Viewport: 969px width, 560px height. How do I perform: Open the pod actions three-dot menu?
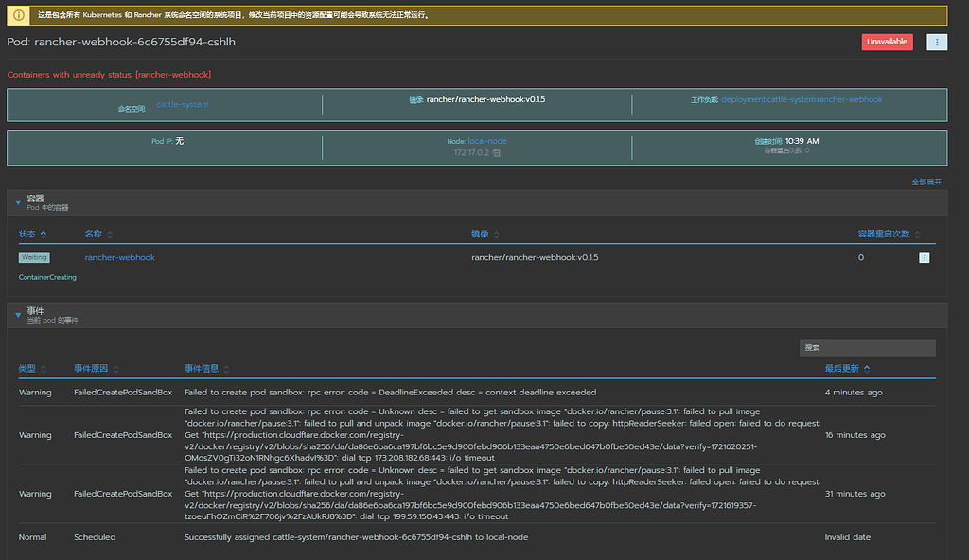936,42
